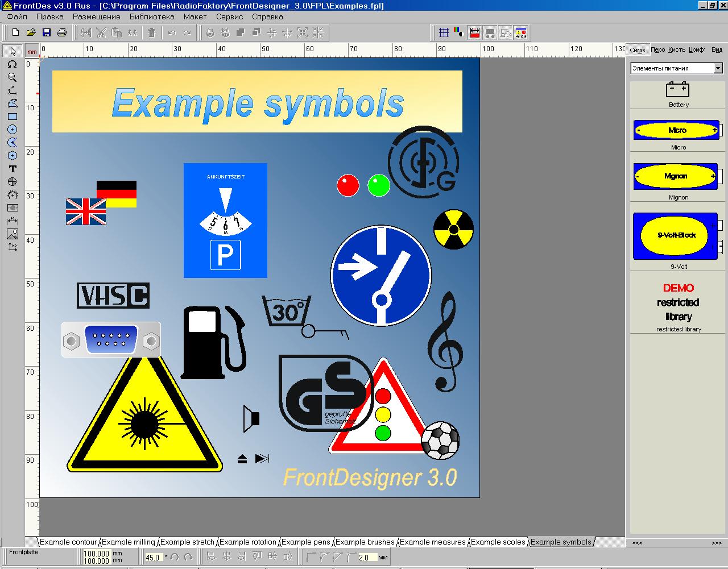Select the hexagon shape tool

pos(12,156)
